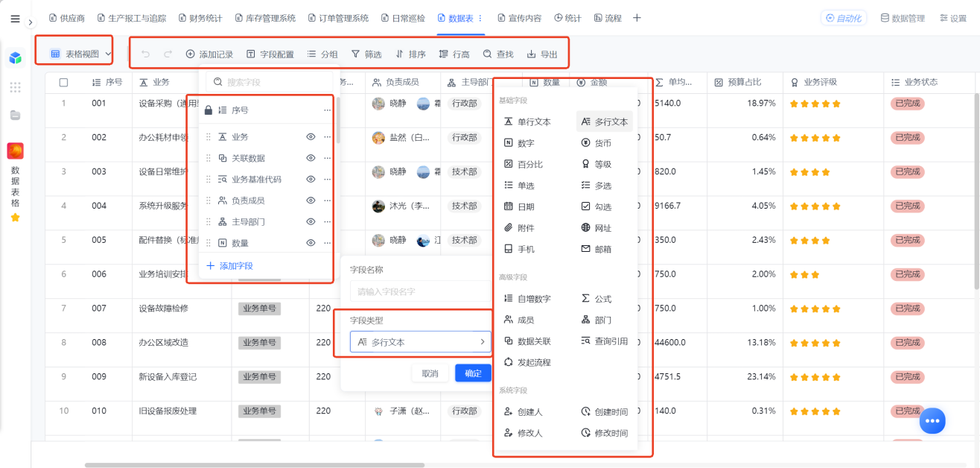Open the 查找 search tool
980x468 pixels.
498,54
